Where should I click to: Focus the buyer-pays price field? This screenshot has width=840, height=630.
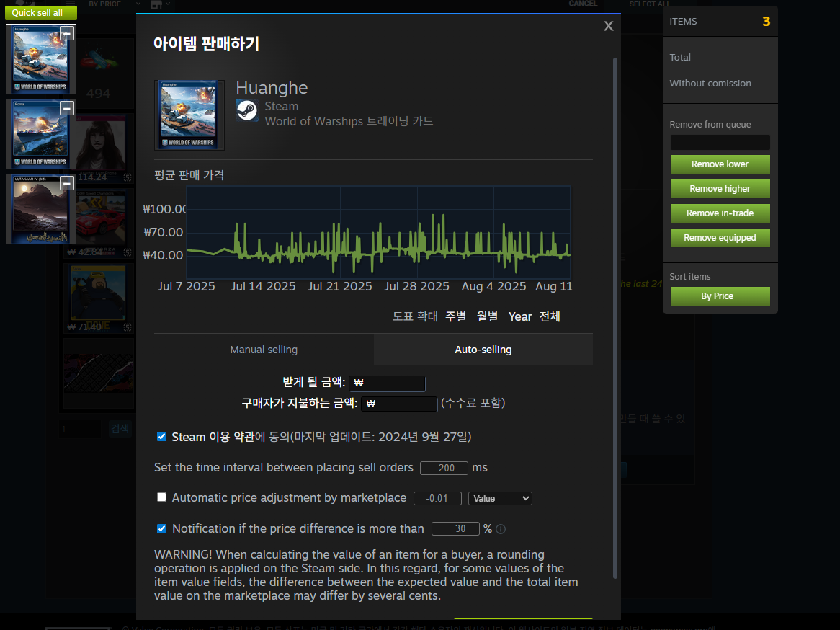399,404
